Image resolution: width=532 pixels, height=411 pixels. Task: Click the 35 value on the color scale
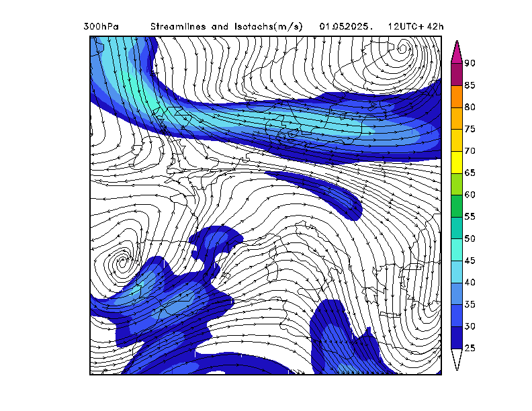click(470, 304)
